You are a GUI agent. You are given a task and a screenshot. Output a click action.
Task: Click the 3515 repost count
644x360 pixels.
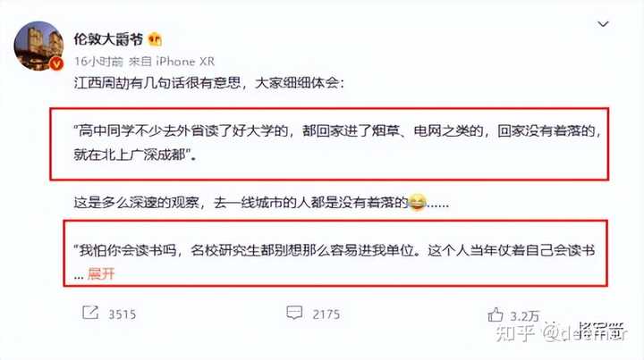(122, 314)
